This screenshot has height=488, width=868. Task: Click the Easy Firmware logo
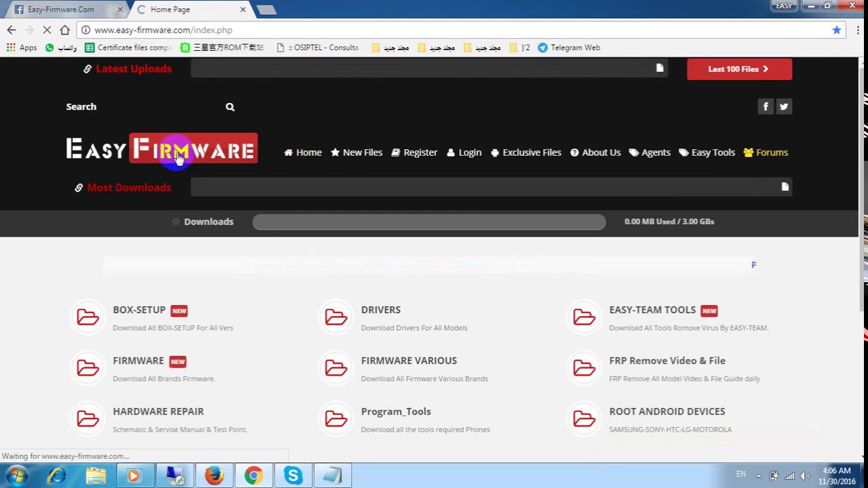tap(161, 149)
